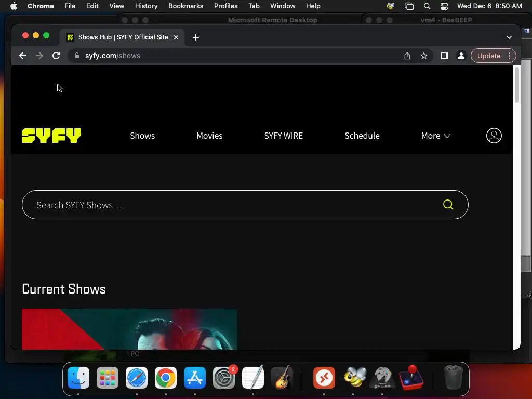Screen dimensions: 532x399
Task: Share this page via share icon
Action: click(x=407, y=56)
